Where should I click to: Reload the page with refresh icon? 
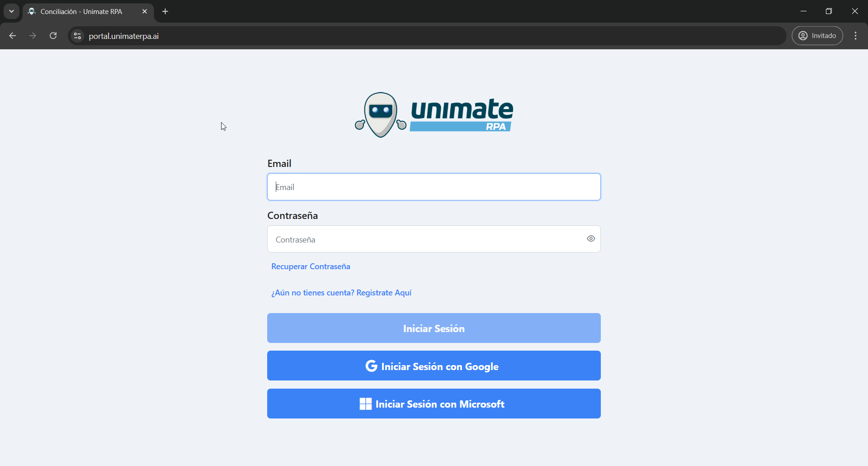[53, 36]
